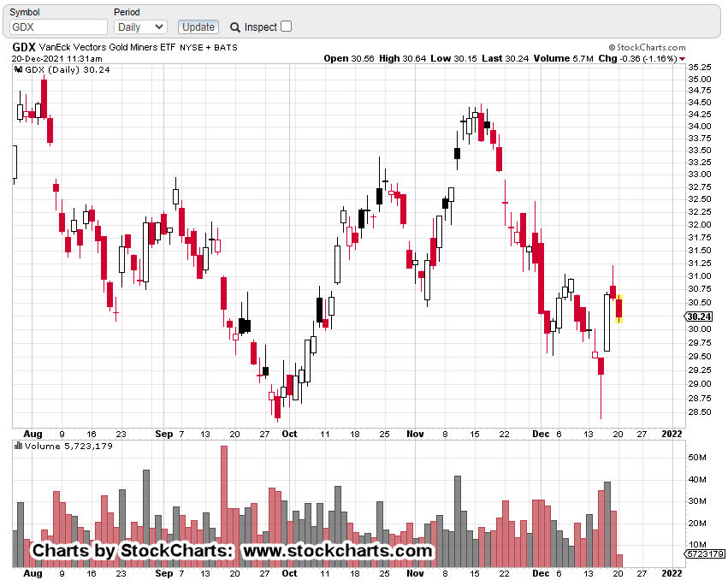Viewport: 728px width, 580px height.
Task: Click the volume value tag 5723179 on axis
Action: click(x=704, y=554)
